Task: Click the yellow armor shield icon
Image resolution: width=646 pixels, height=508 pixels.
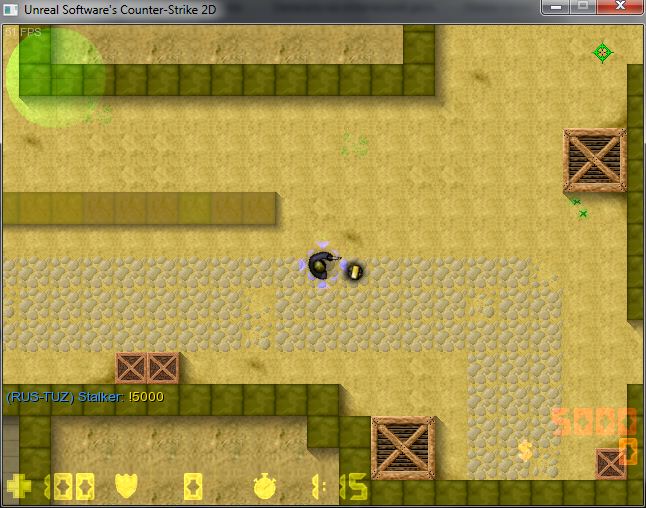Action: pyautogui.click(x=126, y=486)
